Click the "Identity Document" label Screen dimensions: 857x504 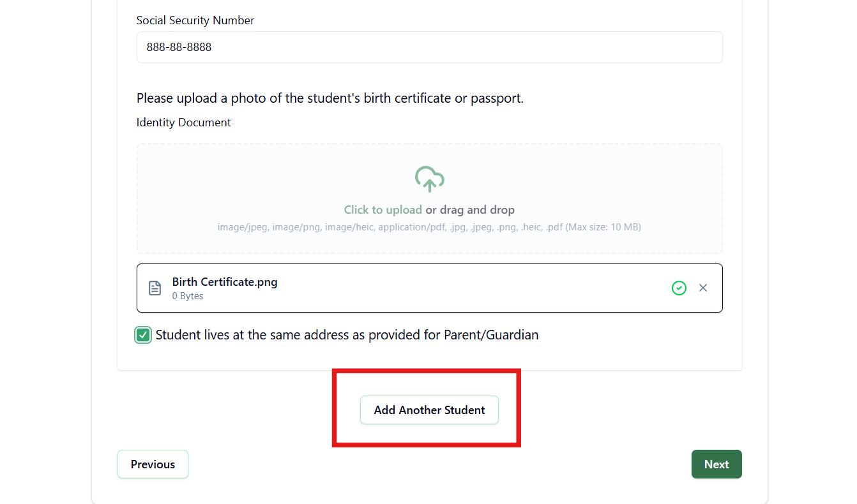[184, 122]
